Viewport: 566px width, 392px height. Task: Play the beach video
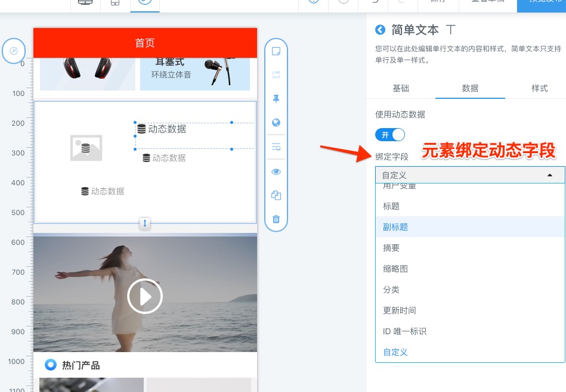(145, 297)
